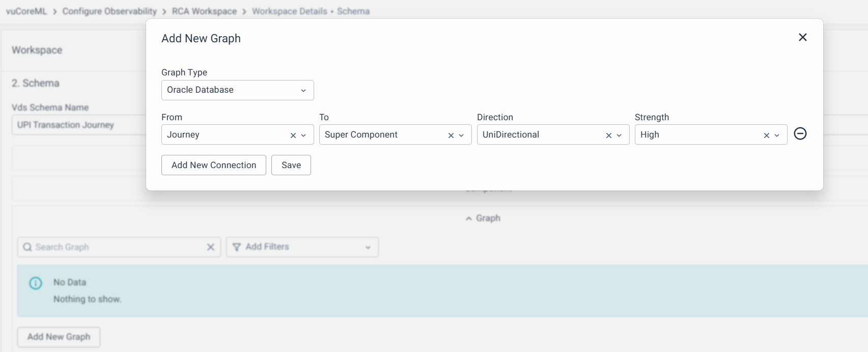Image resolution: width=868 pixels, height=352 pixels.
Task: Open the Direction dropdown arrow
Action: pyautogui.click(x=619, y=136)
